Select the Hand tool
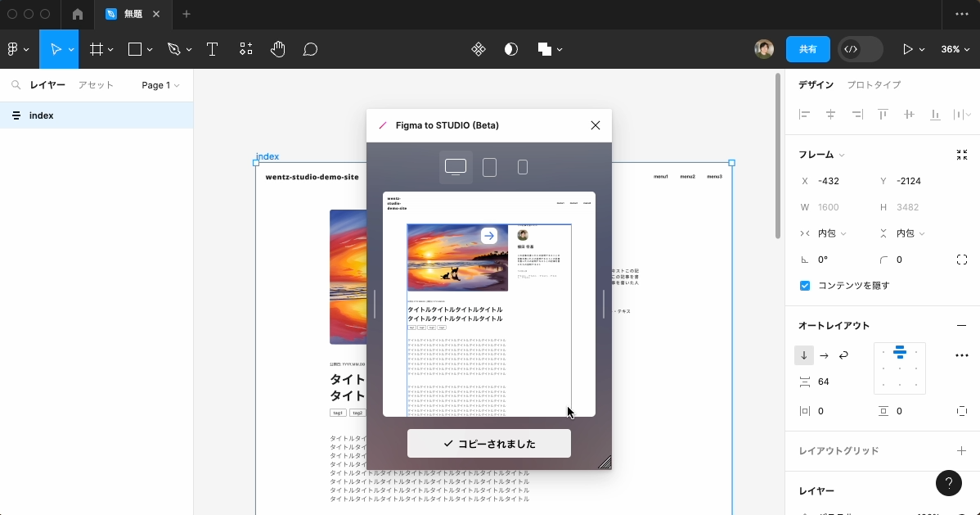The height and width of the screenshot is (515, 980). 278,49
